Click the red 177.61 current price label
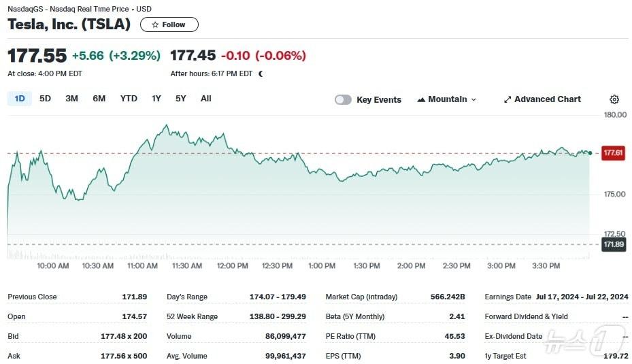 (613, 153)
